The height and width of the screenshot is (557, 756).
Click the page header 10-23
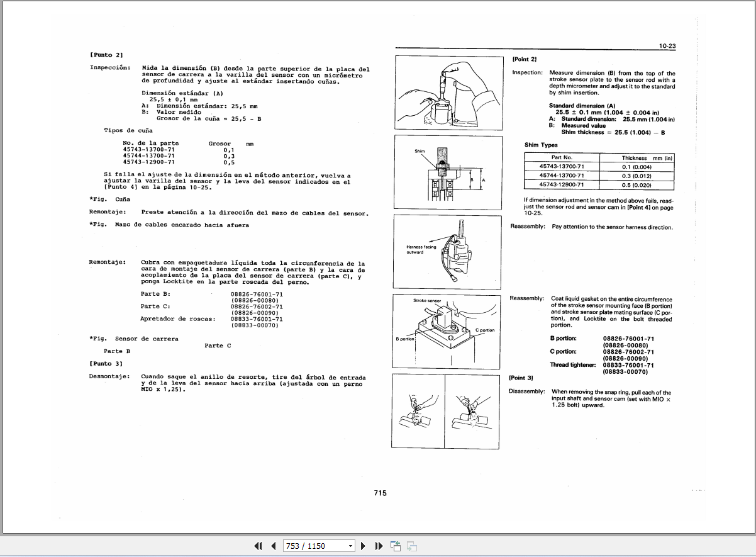click(x=667, y=46)
